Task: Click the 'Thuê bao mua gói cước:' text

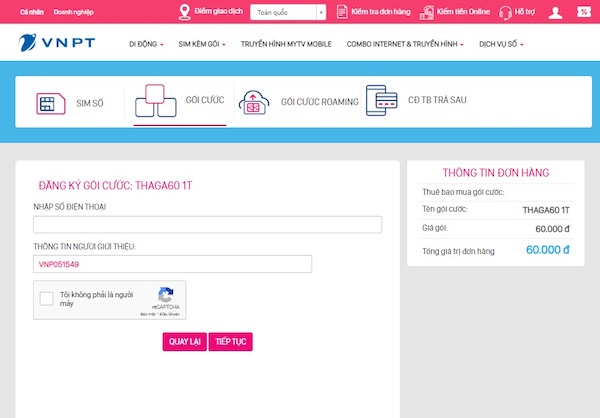Action: [463, 192]
